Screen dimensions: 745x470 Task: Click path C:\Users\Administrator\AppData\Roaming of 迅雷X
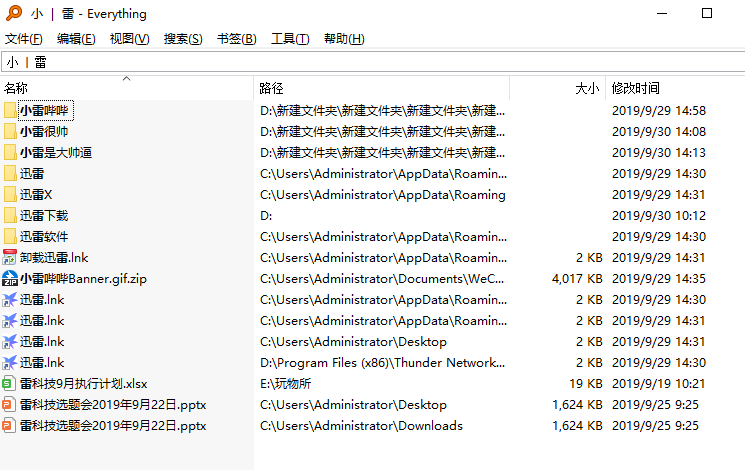pyautogui.click(x=382, y=194)
